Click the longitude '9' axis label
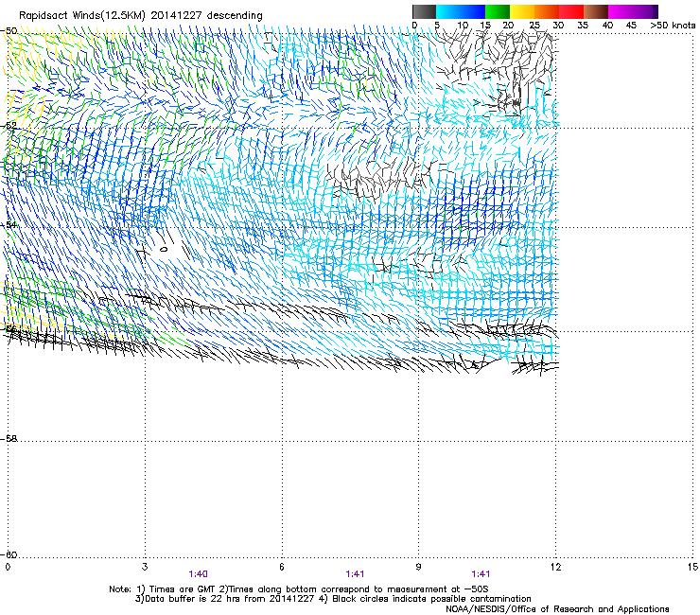The height and width of the screenshot is (615, 700). pos(418,567)
